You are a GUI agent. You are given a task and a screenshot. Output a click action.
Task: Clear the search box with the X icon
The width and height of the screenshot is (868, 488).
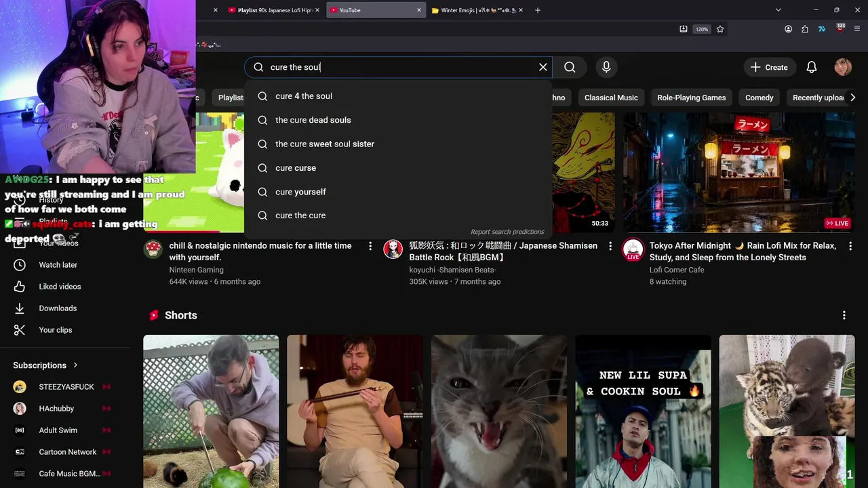pos(542,67)
